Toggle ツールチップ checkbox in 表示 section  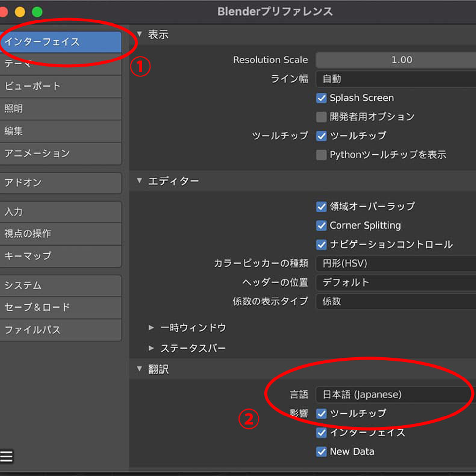[x=321, y=136]
